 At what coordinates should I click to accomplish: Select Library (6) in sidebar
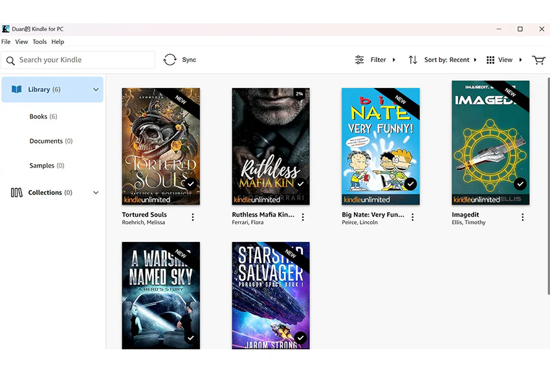[52, 90]
